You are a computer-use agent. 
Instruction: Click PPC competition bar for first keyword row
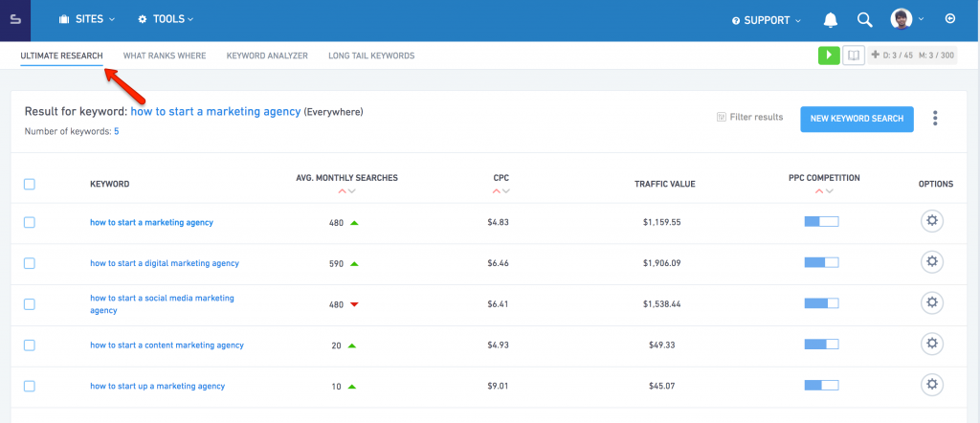pyautogui.click(x=821, y=222)
